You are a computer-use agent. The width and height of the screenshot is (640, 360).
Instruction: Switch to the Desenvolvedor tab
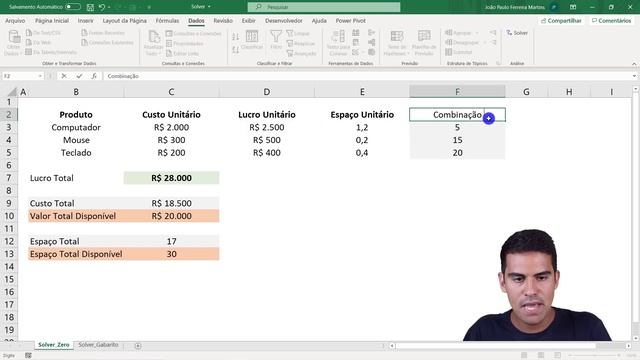coord(284,20)
